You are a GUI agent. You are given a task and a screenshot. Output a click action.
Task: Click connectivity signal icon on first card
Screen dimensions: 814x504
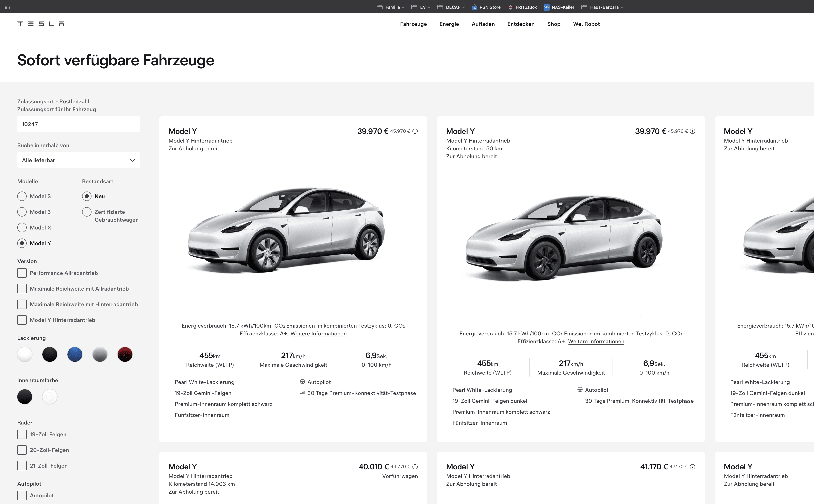[302, 393]
